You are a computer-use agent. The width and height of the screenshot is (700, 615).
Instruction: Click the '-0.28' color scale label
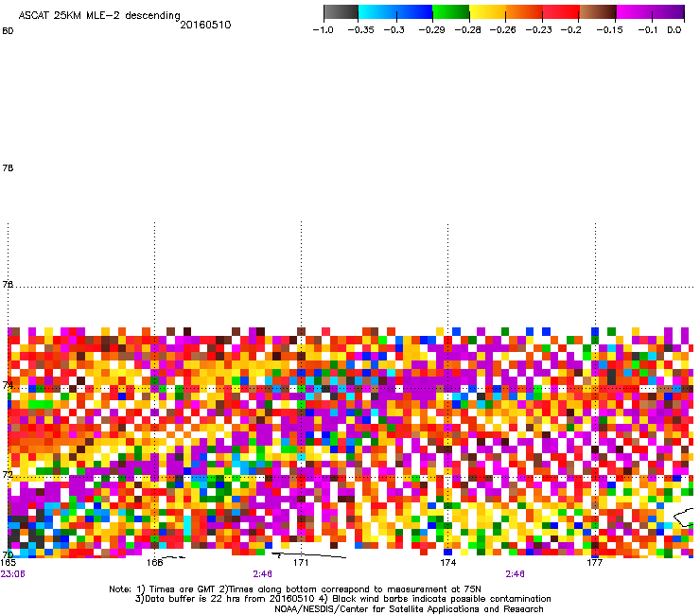point(467,30)
